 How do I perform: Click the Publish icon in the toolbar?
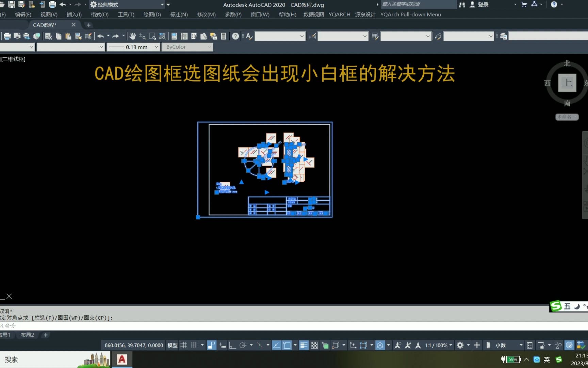pyautogui.click(x=27, y=36)
